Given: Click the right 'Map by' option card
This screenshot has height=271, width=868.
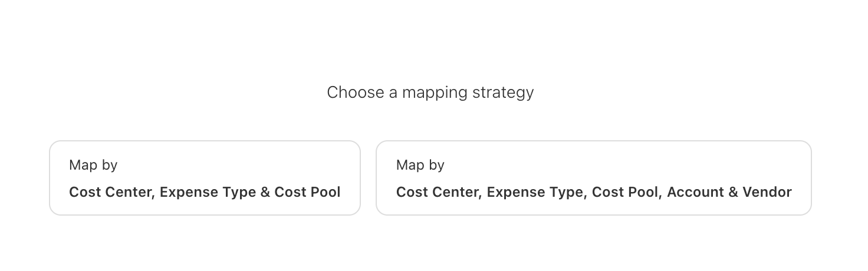Looking at the screenshot, I should pyautogui.click(x=593, y=178).
